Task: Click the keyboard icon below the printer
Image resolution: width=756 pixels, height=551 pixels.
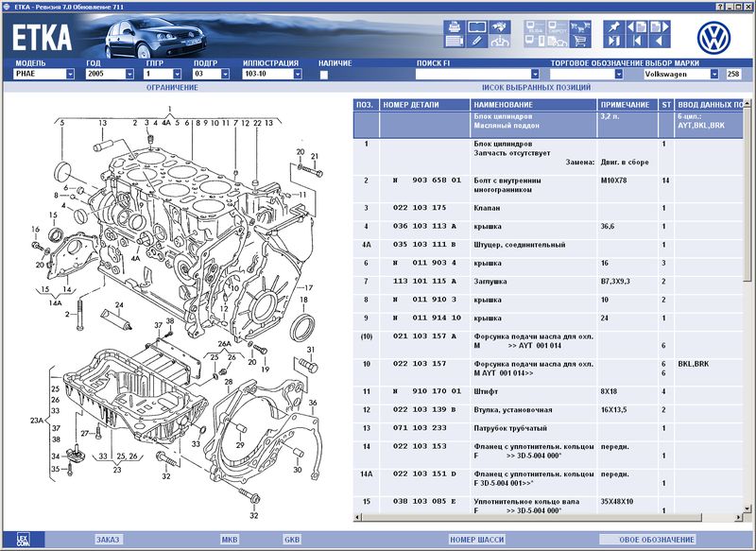Action: click(454, 42)
